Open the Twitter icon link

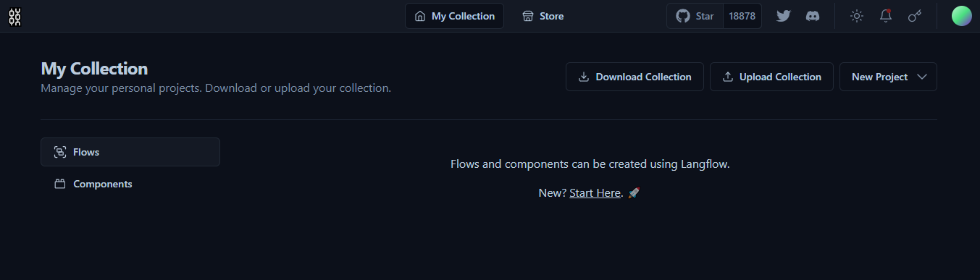point(784,16)
